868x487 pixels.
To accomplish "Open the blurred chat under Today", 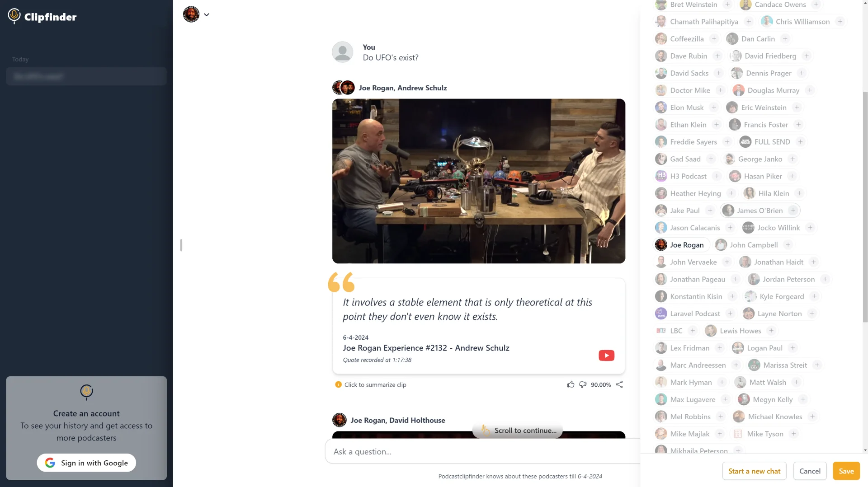I will 86,76.
